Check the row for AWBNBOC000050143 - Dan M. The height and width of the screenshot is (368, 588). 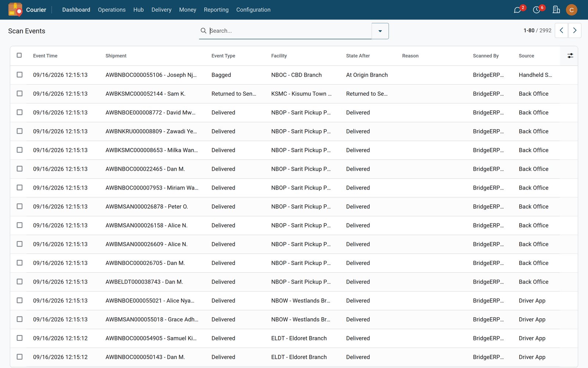(x=19, y=357)
